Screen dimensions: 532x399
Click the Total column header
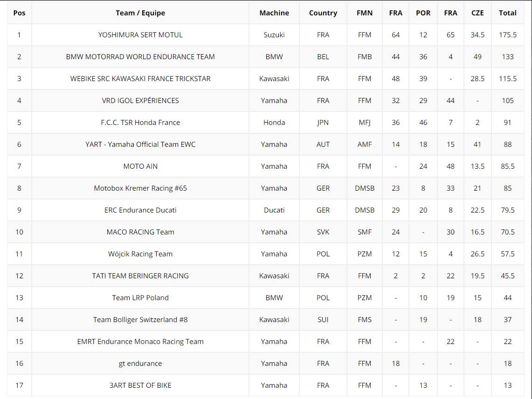click(x=507, y=13)
